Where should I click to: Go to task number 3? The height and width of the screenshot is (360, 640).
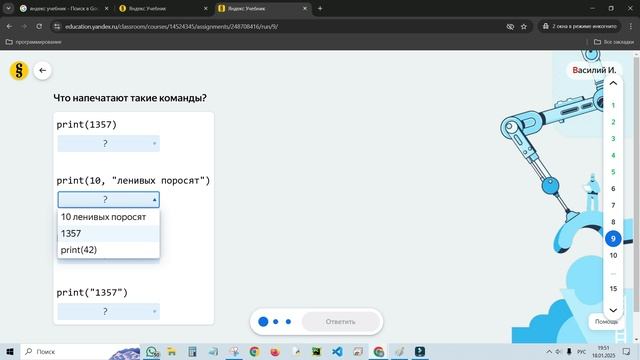(x=613, y=139)
